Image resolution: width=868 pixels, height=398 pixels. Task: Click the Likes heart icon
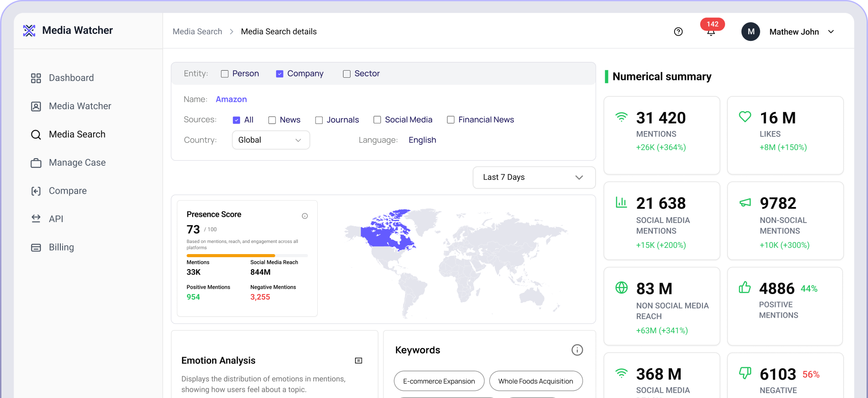tap(745, 117)
